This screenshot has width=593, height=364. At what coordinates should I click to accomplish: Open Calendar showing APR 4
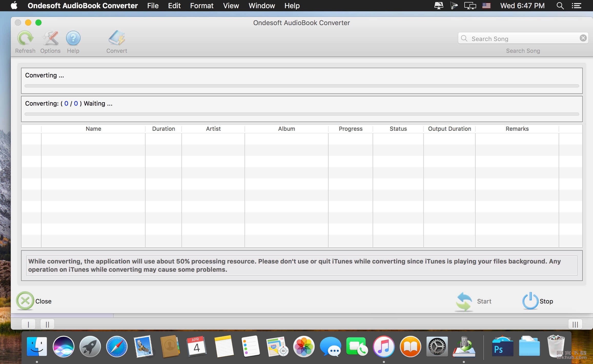pyautogui.click(x=197, y=347)
